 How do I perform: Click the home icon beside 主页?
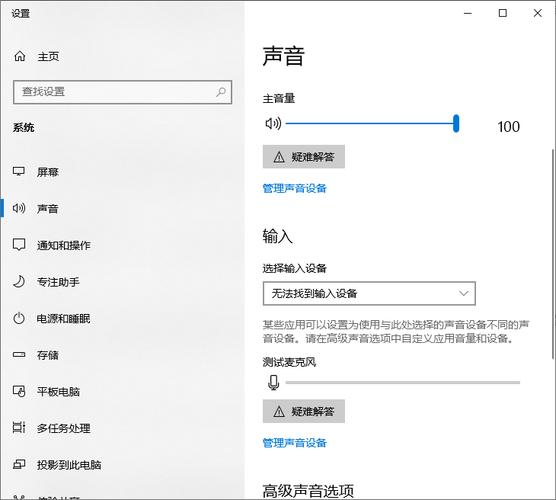pyautogui.click(x=20, y=56)
